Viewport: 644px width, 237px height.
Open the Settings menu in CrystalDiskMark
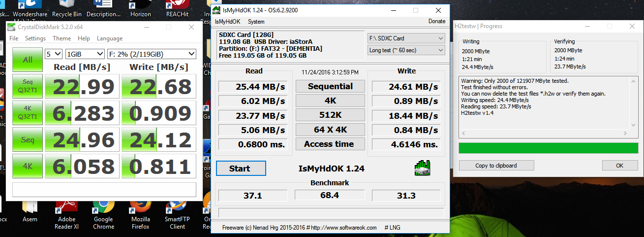[35, 38]
